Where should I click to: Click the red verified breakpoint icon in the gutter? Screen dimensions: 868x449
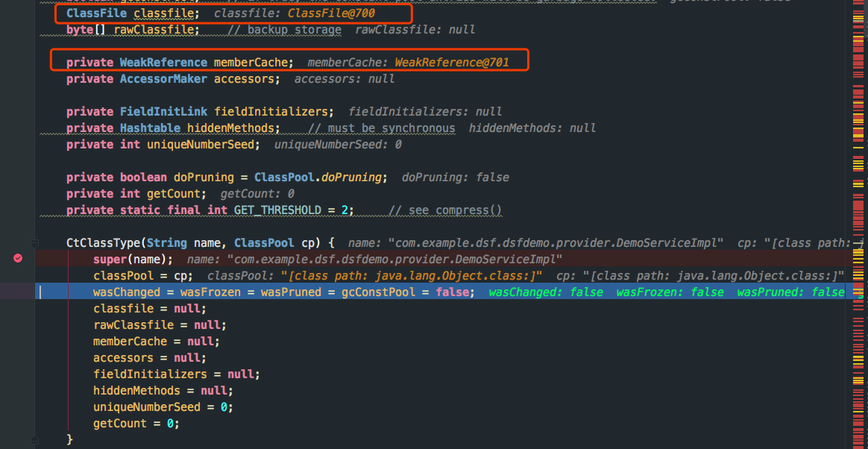[18, 258]
